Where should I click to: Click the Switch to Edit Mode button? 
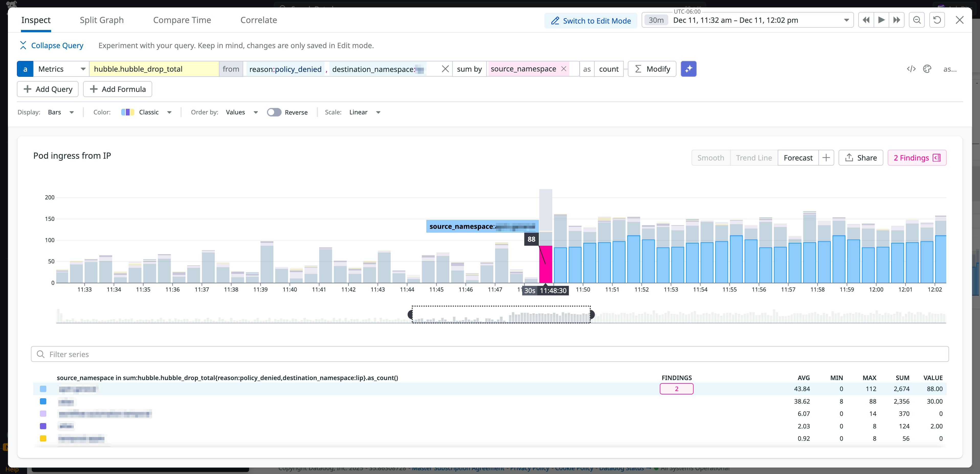click(x=590, y=20)
